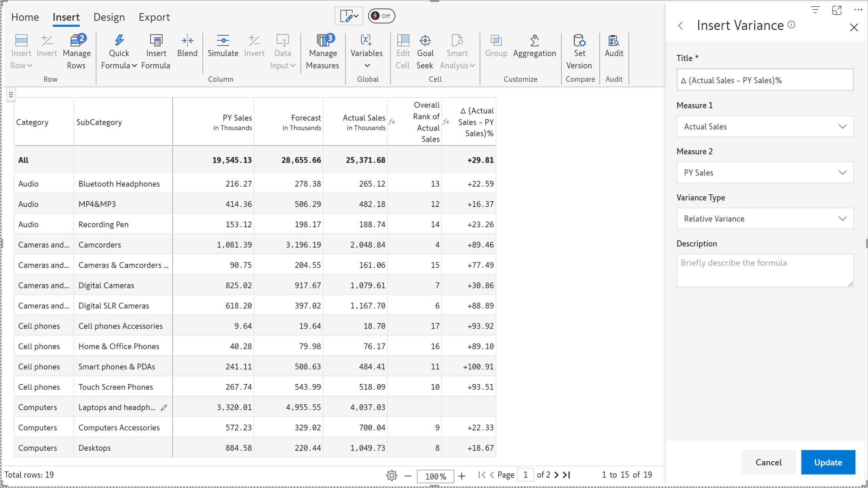The height and width of the screenshot is (488, 868).
Task: Click the Description text area
Action: pos(765,270)
